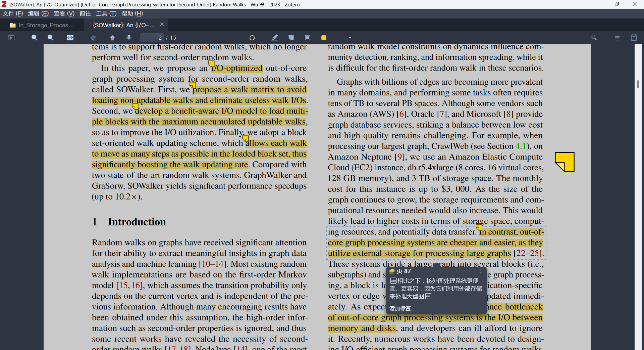Open the 前往 (Go) menu

(85, 13)
